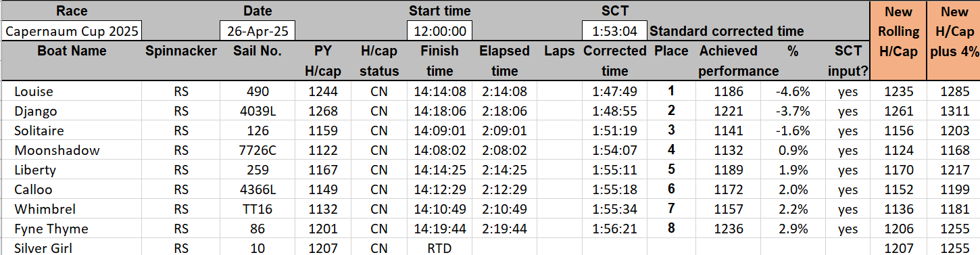This screenshot has width=980, height=255.
Task: Select the 12:00:00 start time cell
Action: (439, 31)
